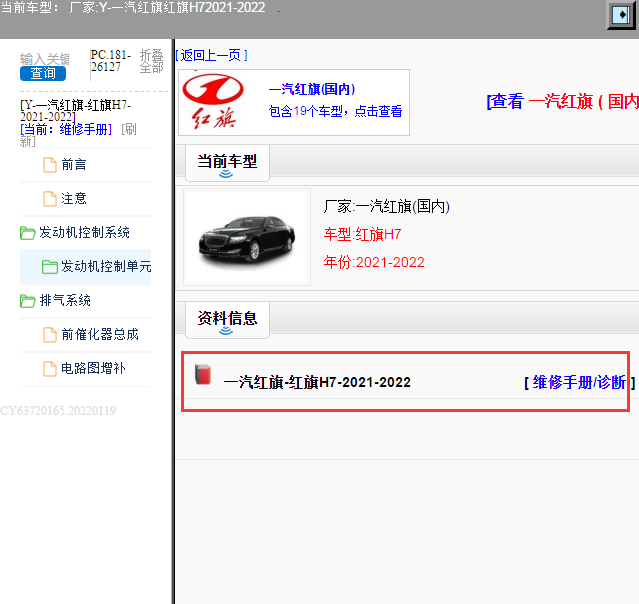This screenshot has height=604, width=639.
Task: Click the 当前：维修手册 link in the sidebar
Action: point(66,130)
